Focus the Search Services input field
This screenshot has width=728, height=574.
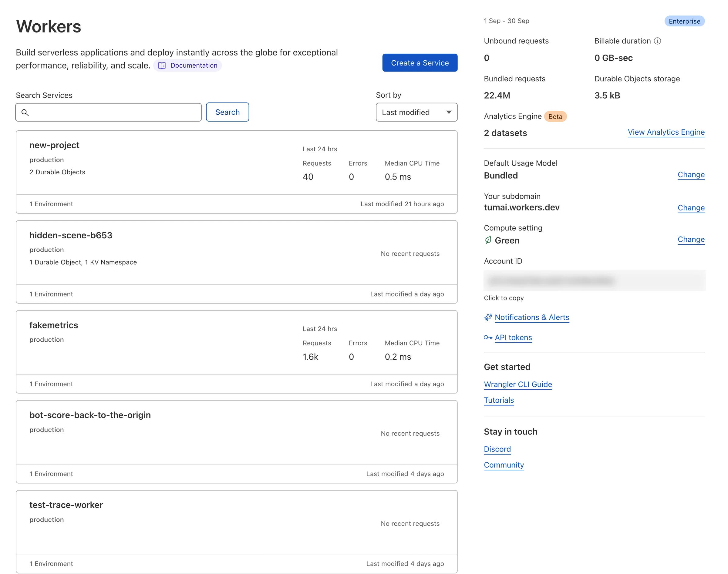(x=108, y=112)
